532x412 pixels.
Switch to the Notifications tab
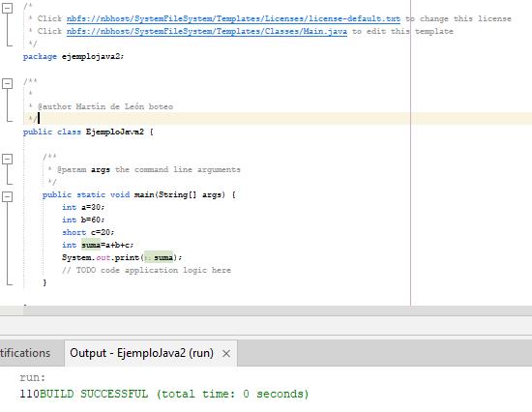click(x=25, y=353)
